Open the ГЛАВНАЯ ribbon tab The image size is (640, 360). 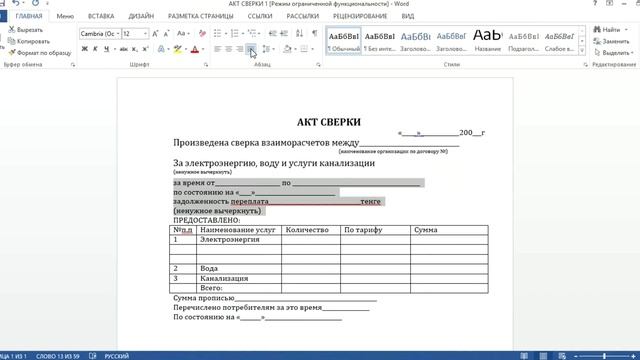click(29, 16)
